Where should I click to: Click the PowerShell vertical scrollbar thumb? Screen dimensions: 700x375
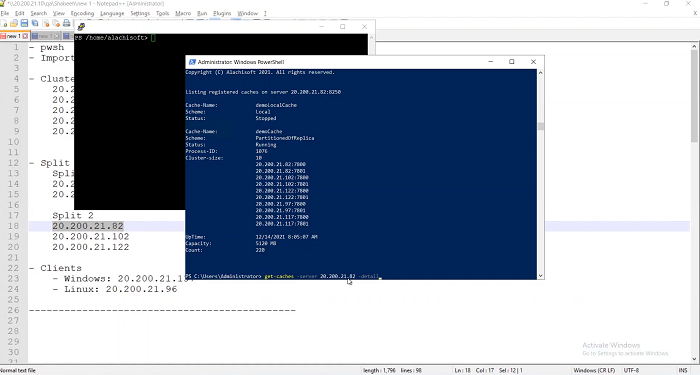(541, 126)
